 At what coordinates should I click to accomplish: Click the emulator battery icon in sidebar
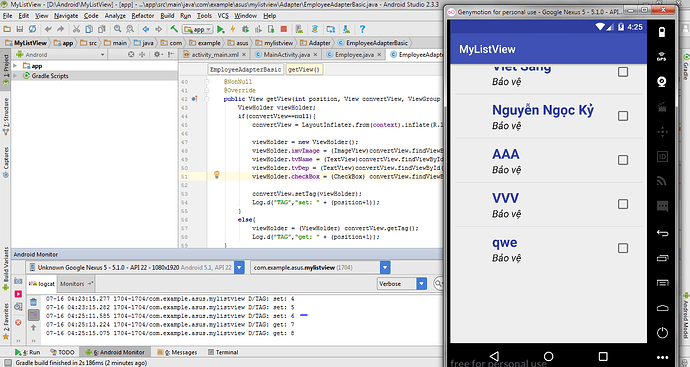[x=661, y=32]
